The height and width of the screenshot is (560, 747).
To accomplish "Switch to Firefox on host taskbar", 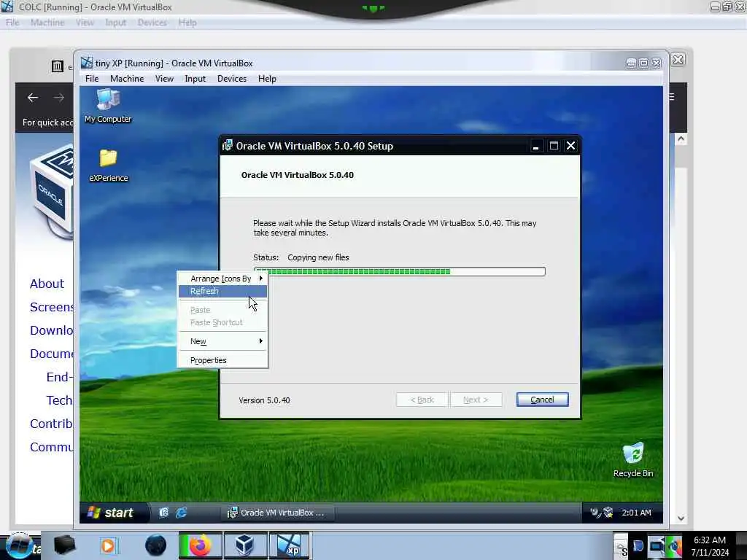I will tap(200, 545).
